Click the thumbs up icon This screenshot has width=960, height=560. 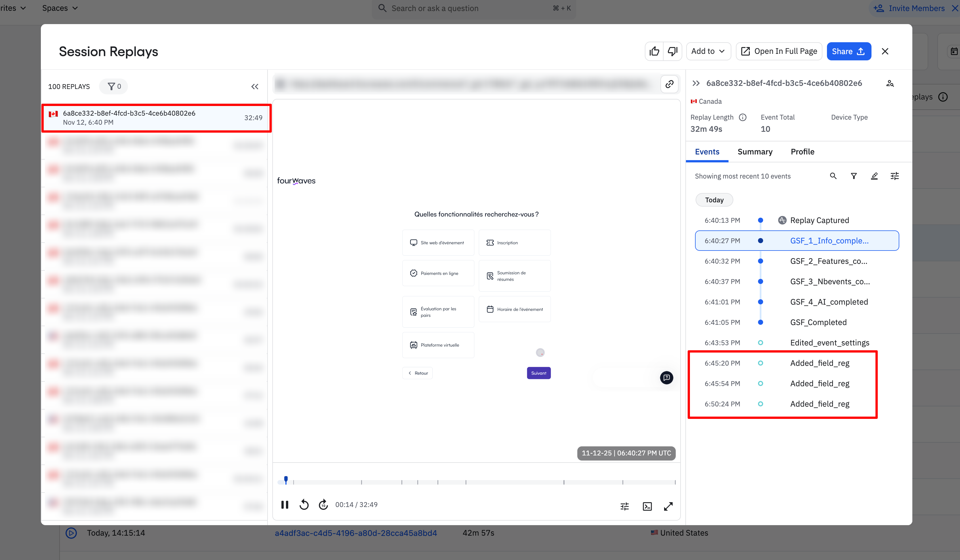(654, 51)
